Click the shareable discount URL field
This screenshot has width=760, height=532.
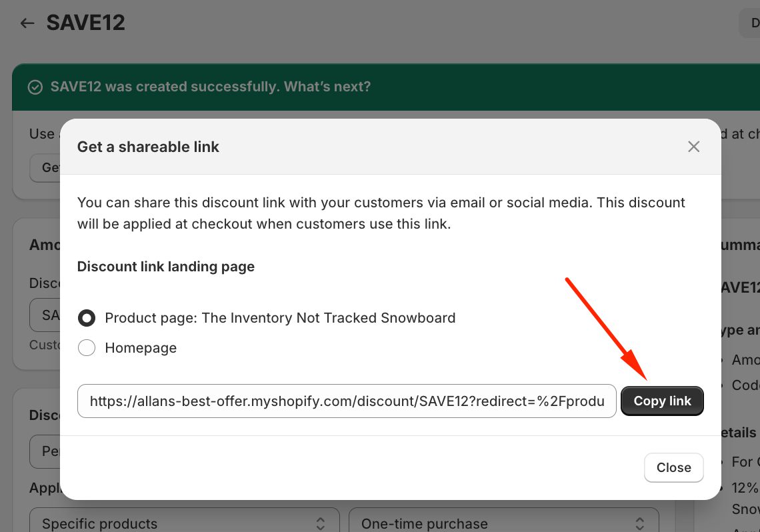pos(346,401)
